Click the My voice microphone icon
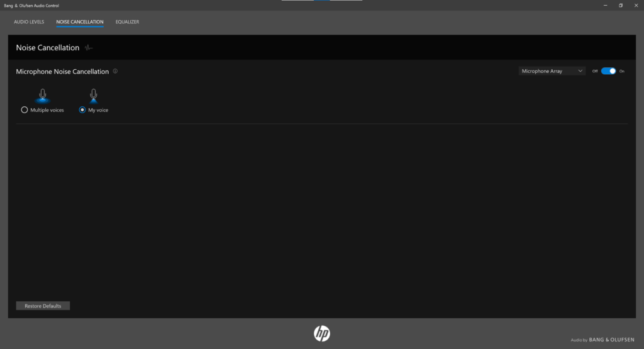The height and width of the screenshot is (349, 644). (x=94, y=96)
